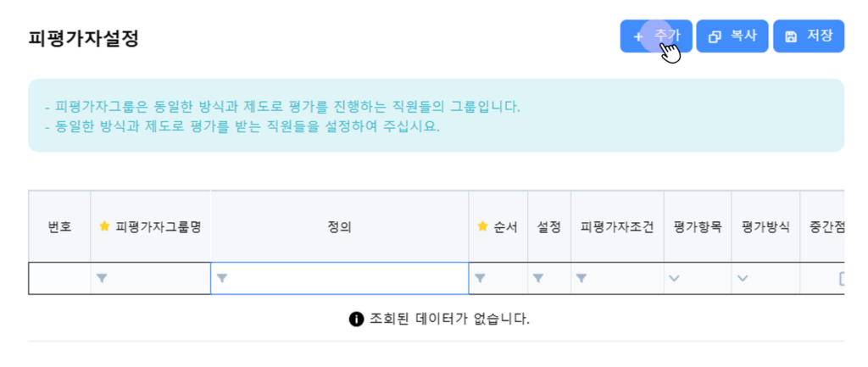Image resolution: width=868 pixels, height=367 pixels.
Task: Open the 평가항목 filter dropdown
Action: click(675, 278)
